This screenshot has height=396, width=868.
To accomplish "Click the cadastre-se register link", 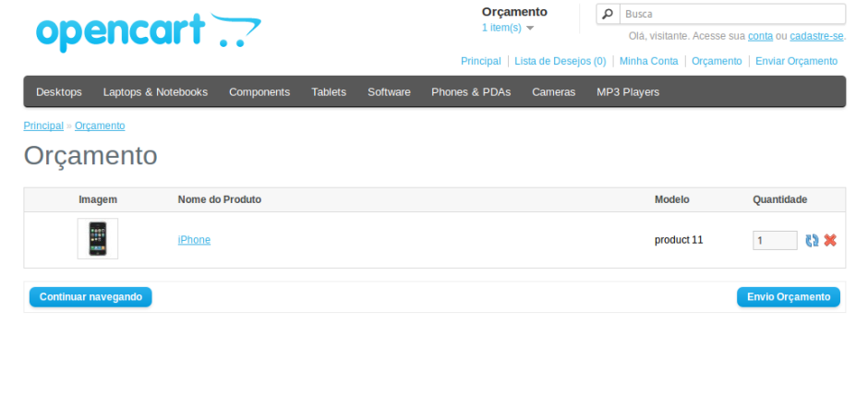I will point(816,36).
